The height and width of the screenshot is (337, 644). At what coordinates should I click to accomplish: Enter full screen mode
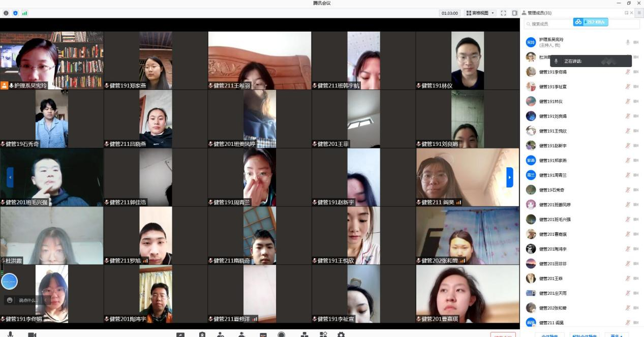click(503, 13)
